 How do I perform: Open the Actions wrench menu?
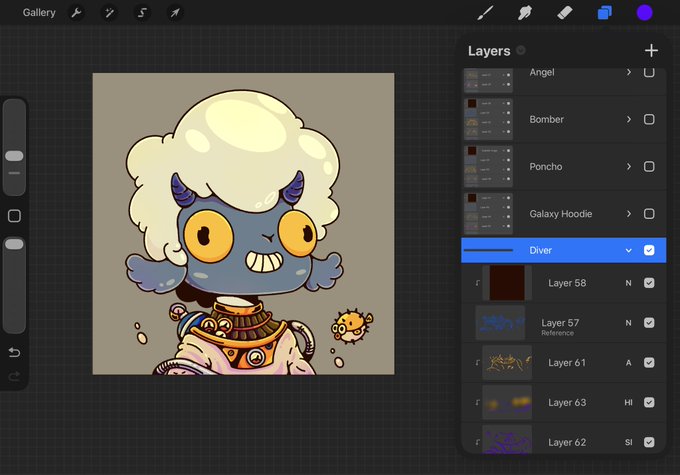point(76,13)
